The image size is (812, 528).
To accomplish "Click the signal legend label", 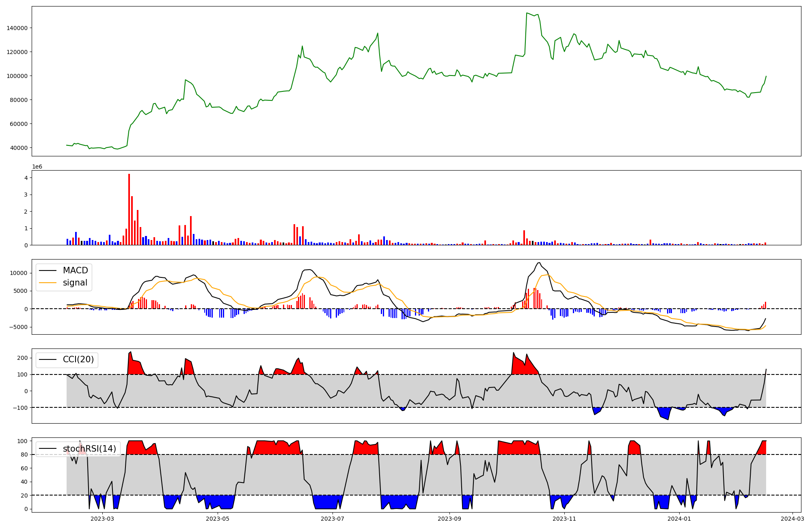I will (75, 283).
